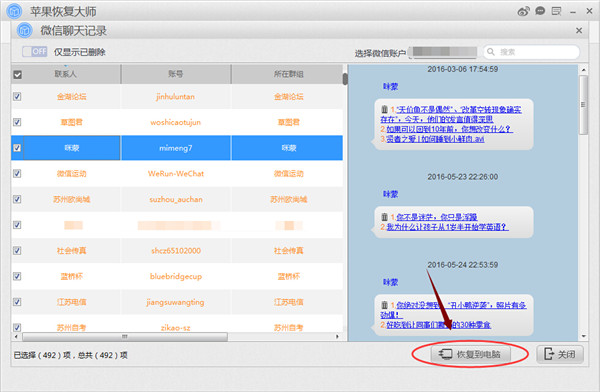Image resolution: width=600 pixels, height=392 pixels.
Task: Open the chat feedback bubble icon
Action: (x=540, y=11)
